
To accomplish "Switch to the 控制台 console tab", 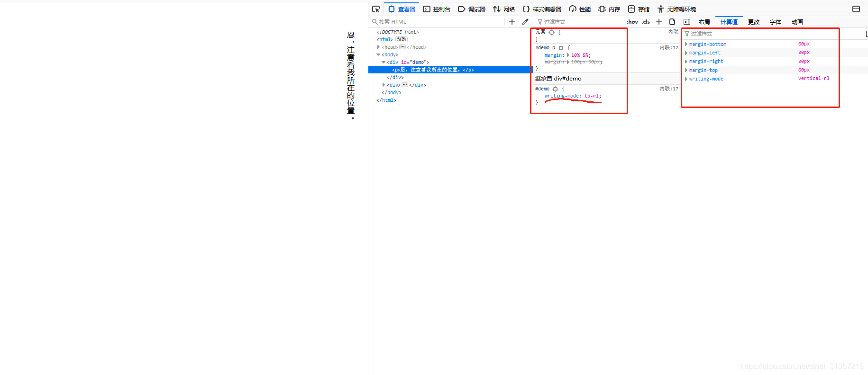I will click(437, 9).
